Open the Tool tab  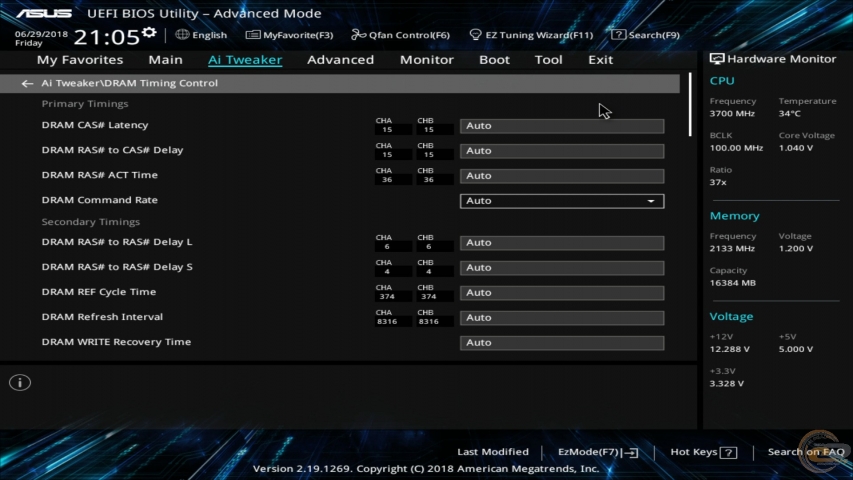(x=548, y=60)
